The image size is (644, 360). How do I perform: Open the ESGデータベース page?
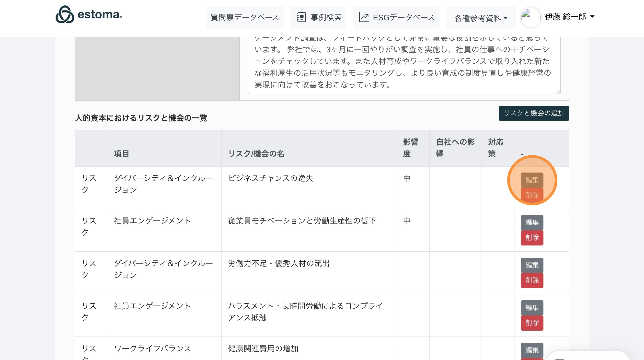coord(403,17)
